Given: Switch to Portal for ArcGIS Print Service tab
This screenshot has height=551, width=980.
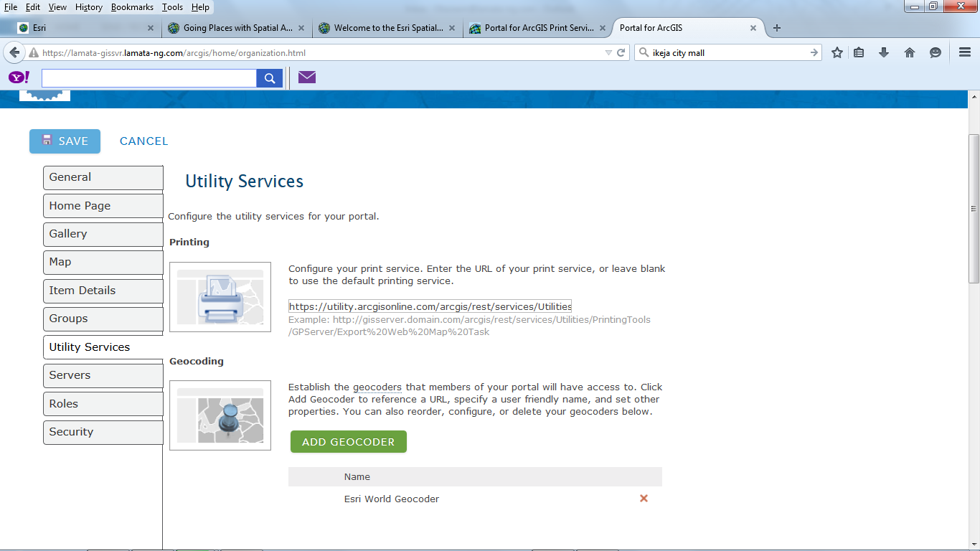Looking at the screenshot, I should point(538,28).
